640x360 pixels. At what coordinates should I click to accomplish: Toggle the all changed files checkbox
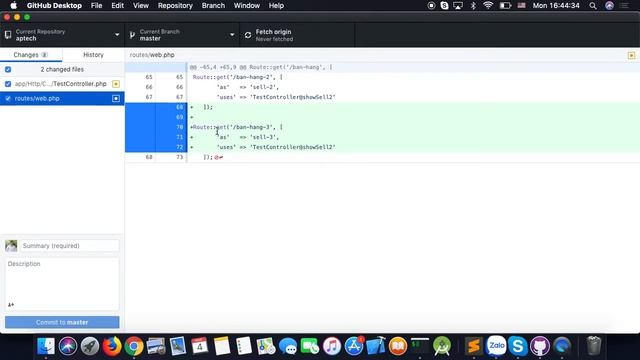(8, 69)
